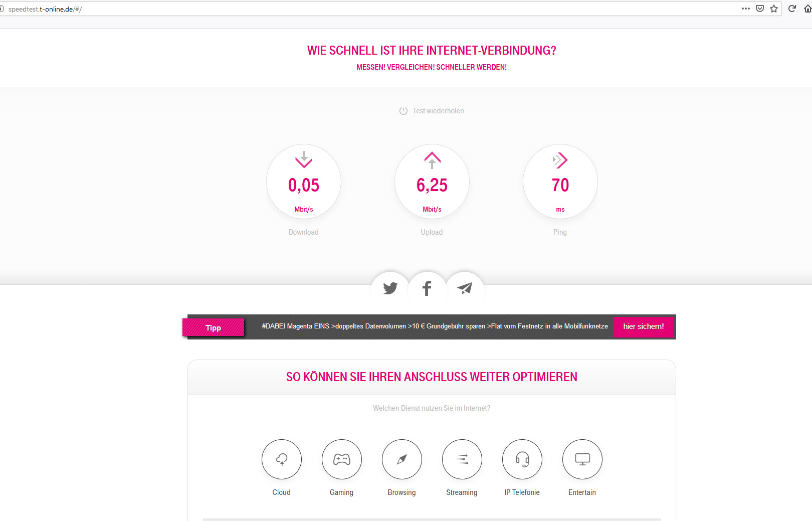Click the Twitter share icon
This screenshot has width=812, height=521.
[390, 288]
